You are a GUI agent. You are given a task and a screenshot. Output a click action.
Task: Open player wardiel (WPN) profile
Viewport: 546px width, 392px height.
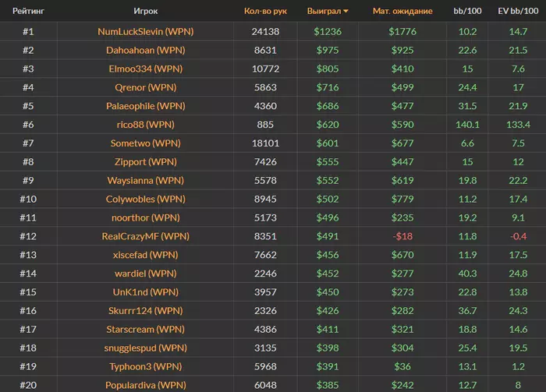pyautogui.click(x=146, y=274)
